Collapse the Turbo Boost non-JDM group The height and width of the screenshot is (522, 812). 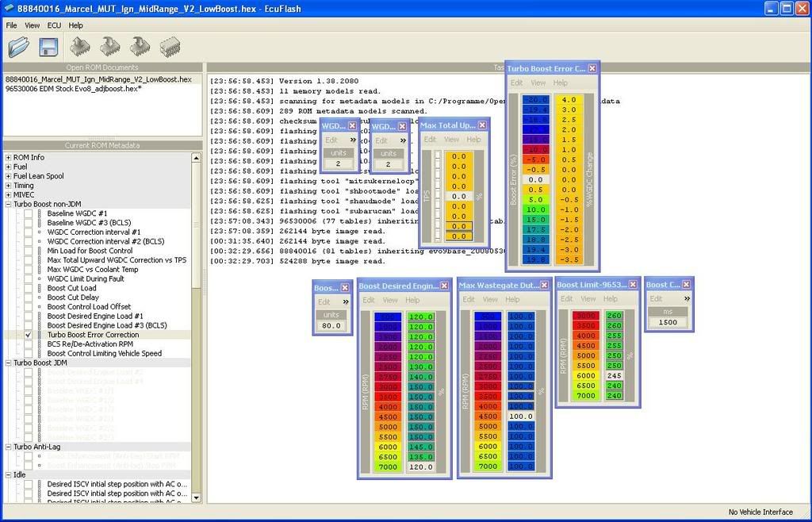tap(8, 204)
